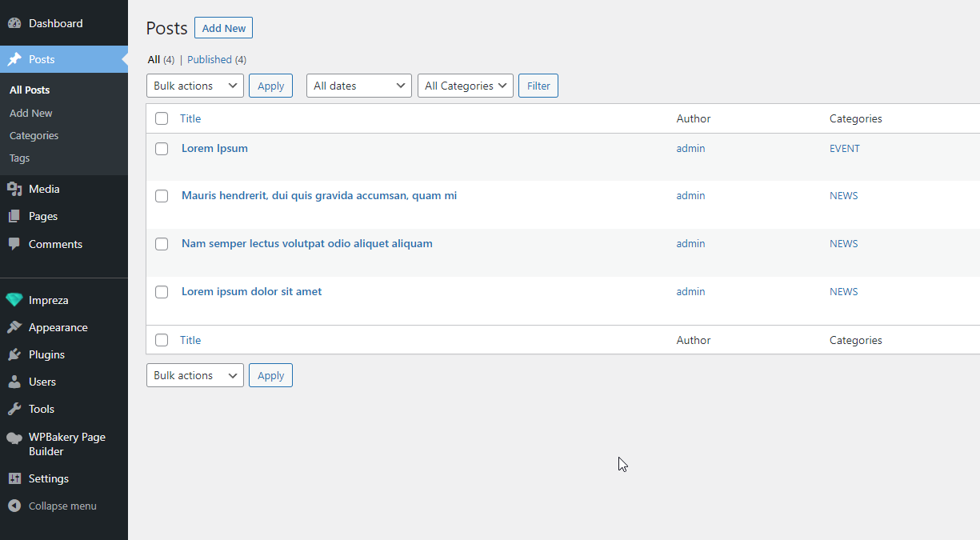Check the Lorem Ipsum post checkbox
The image size is (980, 540).
tap(162, 149)
